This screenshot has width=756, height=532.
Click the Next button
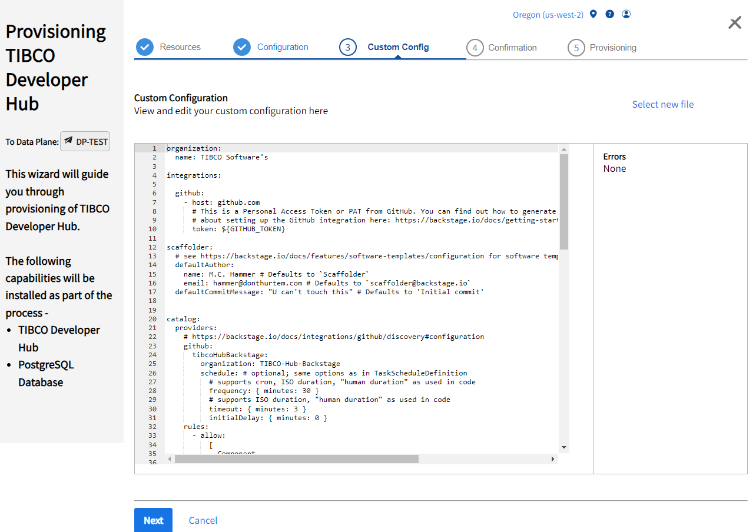[x=153, y=520]
